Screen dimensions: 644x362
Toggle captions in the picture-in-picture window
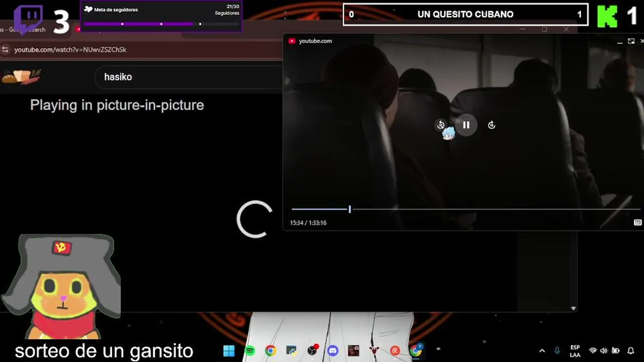[637, 222]
